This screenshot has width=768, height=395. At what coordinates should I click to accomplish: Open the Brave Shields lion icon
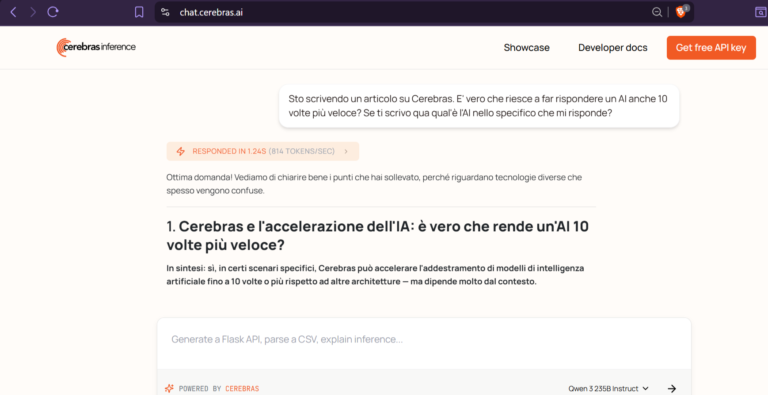click(x=681, y=12)
